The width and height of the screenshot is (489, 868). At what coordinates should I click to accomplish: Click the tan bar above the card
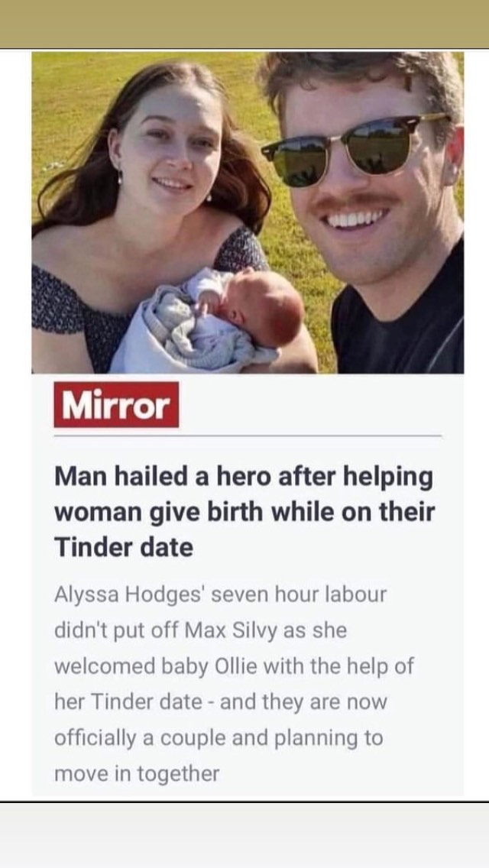point(244,24)
